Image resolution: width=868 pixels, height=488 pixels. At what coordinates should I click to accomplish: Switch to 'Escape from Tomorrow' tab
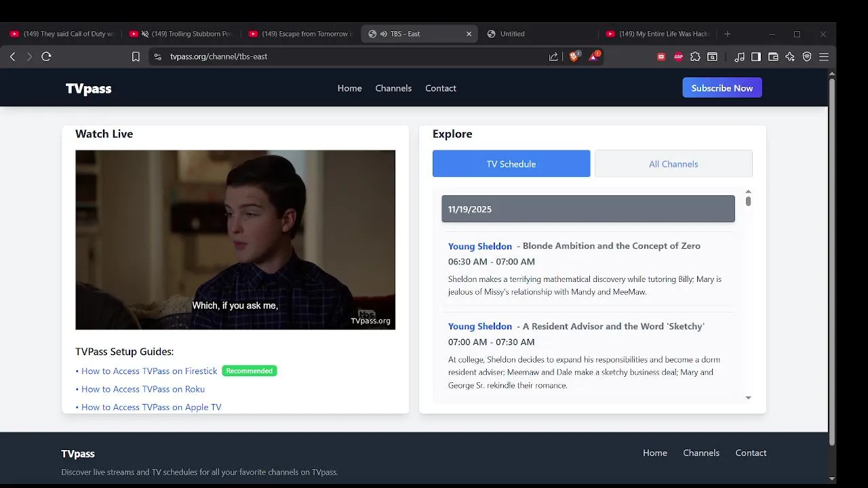point(301,34)
